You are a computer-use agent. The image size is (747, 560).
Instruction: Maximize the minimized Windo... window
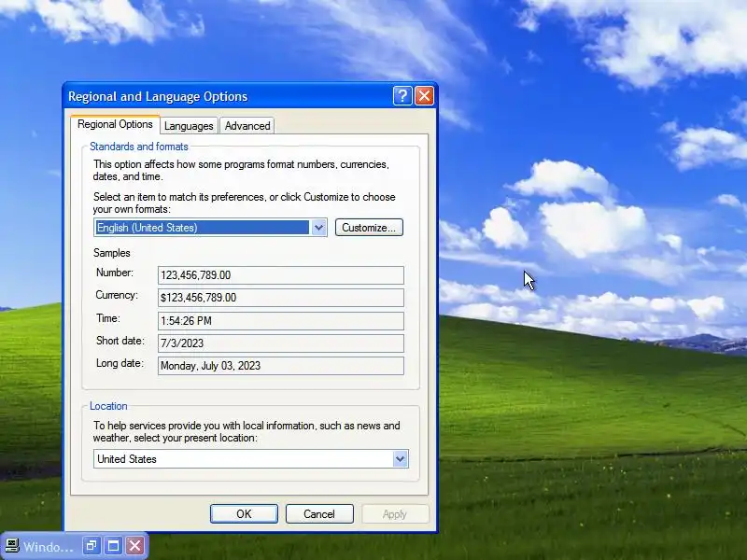(113, 546)
